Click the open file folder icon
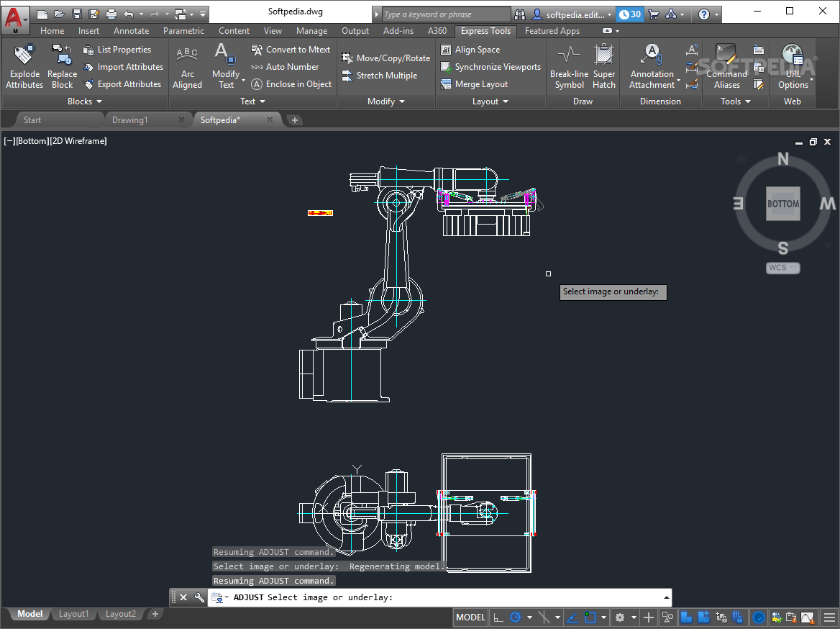 coord(60,14)
